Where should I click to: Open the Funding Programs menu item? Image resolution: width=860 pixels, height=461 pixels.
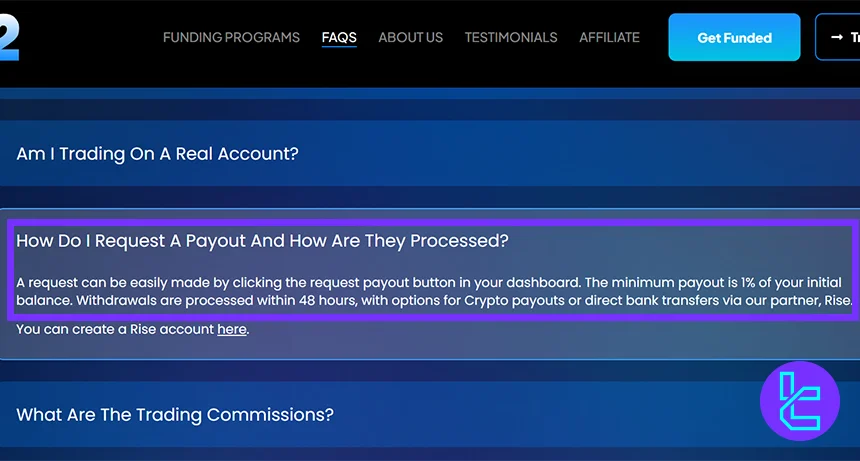(x=231, y=38)
